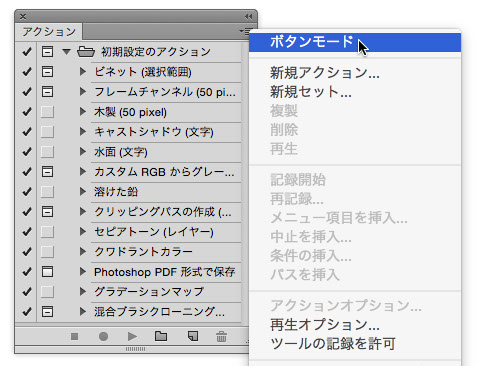Open the Actions panel flyout menu icon
Screen dimensions: 482x366
pos(246,31)
